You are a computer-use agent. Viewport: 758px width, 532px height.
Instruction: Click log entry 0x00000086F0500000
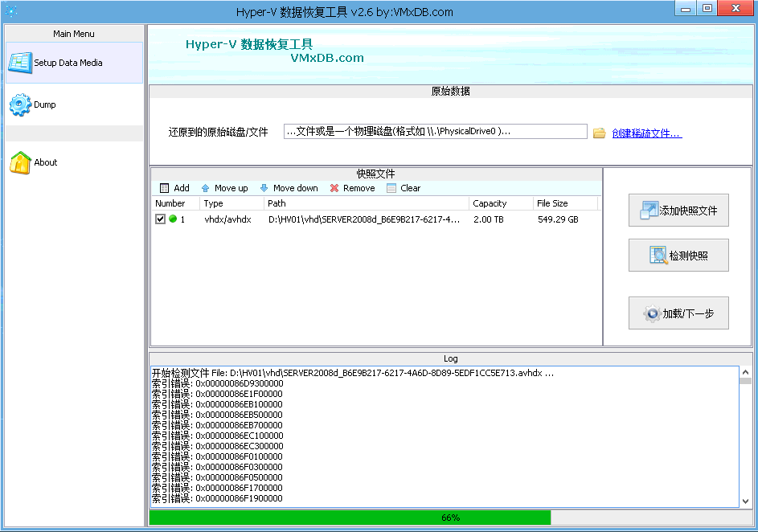tap(218, 477)
